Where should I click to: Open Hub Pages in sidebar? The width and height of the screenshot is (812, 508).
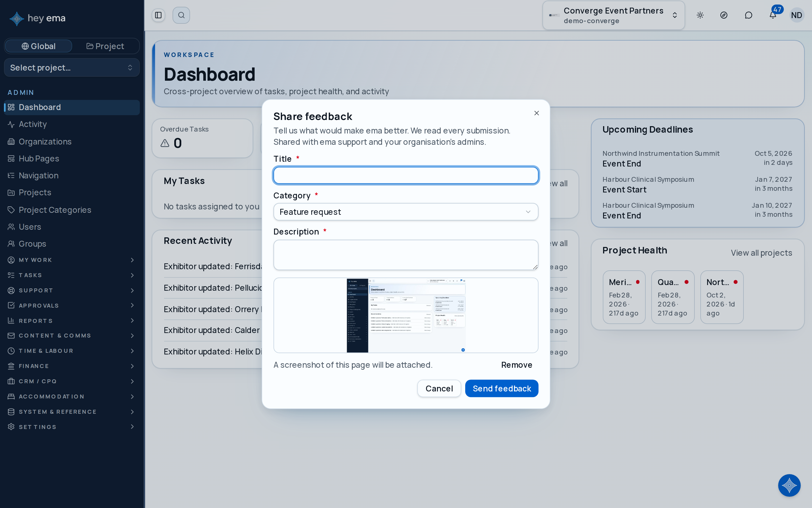click(x=71, y=159)
